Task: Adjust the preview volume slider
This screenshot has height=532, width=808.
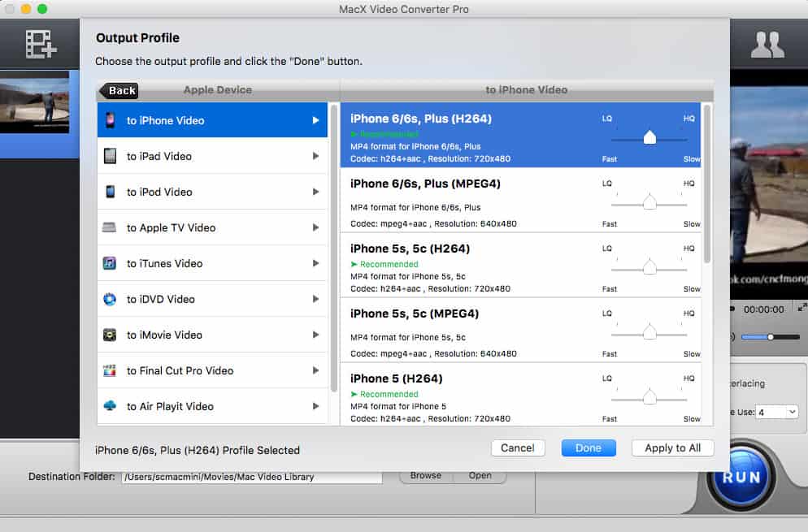Action: (771, 337)
